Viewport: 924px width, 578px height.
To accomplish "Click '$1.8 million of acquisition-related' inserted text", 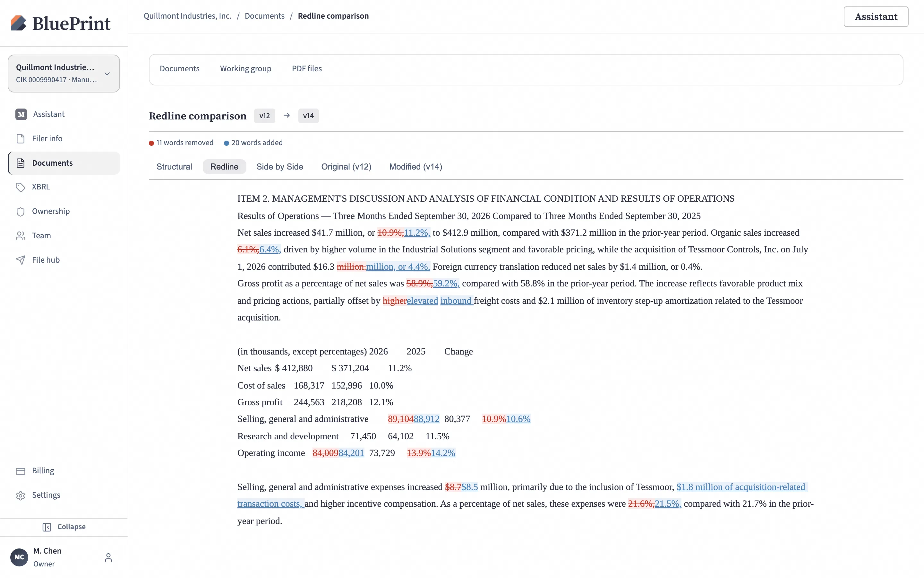I will [x=741, y=487].
